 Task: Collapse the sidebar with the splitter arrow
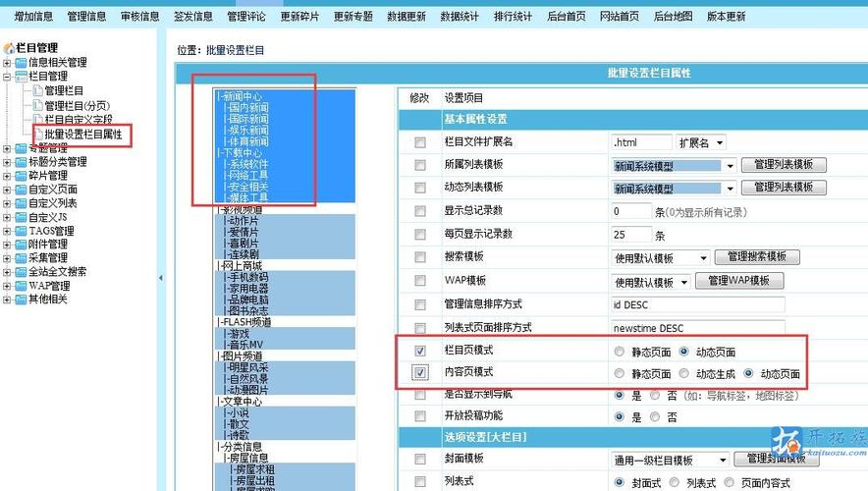(x=160, y=278)
